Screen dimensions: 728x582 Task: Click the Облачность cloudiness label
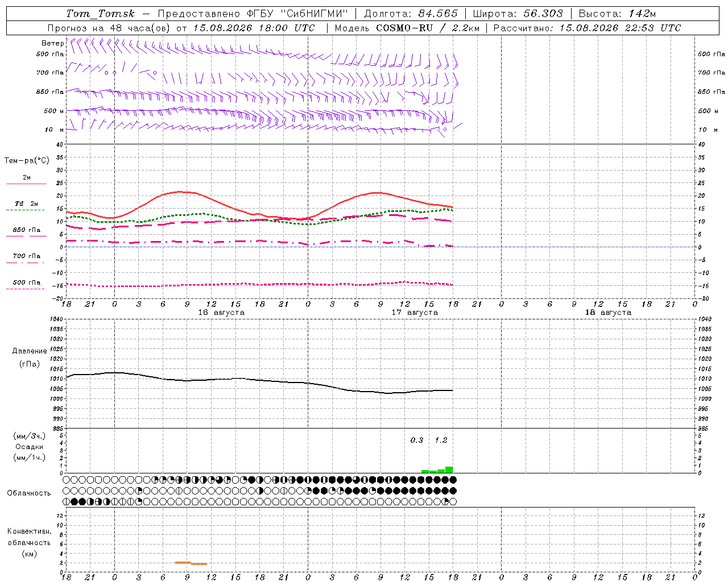[x=29, y=493]
